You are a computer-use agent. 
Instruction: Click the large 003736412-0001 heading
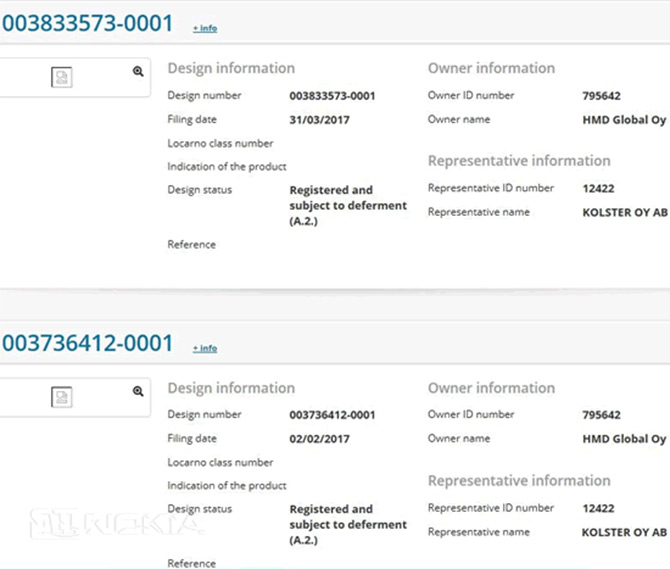(x=88, y=343)
